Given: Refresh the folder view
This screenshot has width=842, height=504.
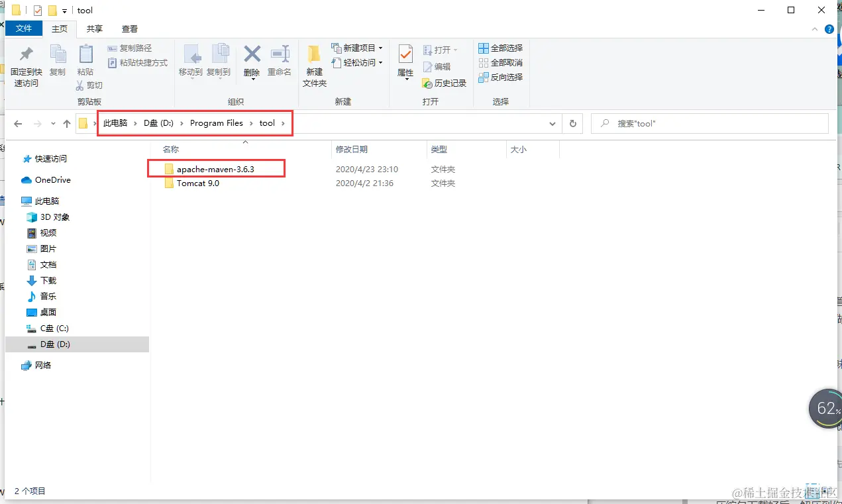Looking at the screenshot, I should click(x=572, y=123).
